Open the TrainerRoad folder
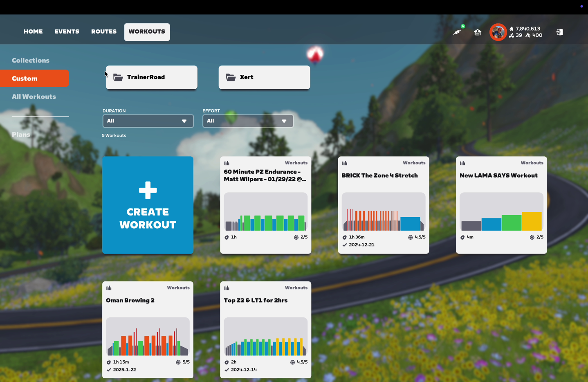 pos(151,77)
